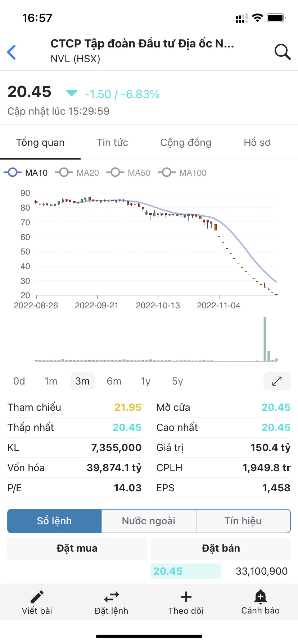The width and height of the screenshot is (298, 644).
Task: Expand chart to fullscreen view
Action: tap(277, 381)
